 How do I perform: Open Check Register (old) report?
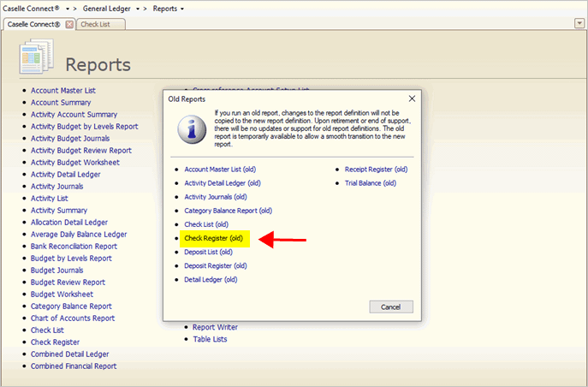[214, 238]
